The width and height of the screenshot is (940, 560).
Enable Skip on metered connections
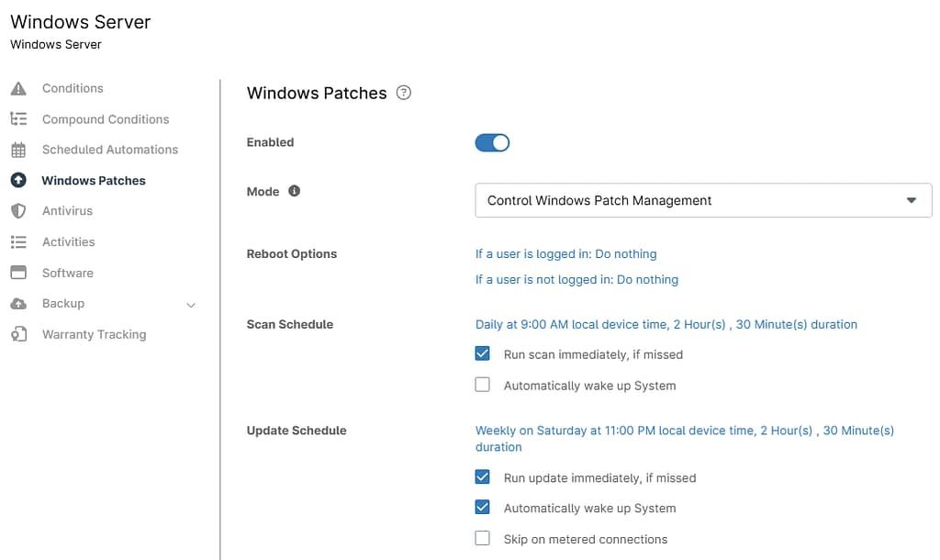[x=482, y=539]
